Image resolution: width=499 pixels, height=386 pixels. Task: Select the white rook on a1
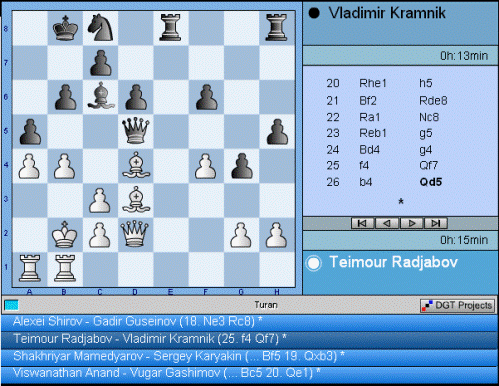30,268
